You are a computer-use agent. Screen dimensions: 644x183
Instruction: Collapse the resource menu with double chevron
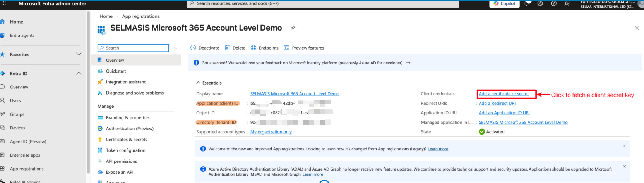click(175, 48)
